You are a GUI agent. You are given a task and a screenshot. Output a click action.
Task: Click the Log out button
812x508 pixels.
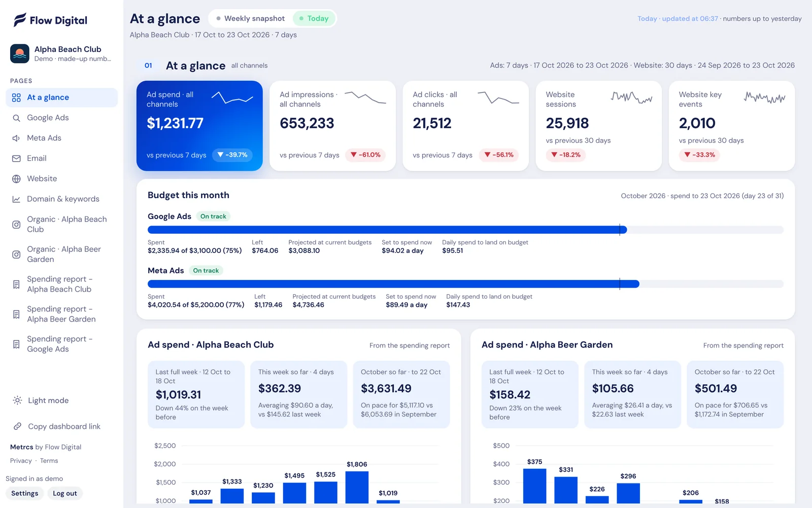65,493
